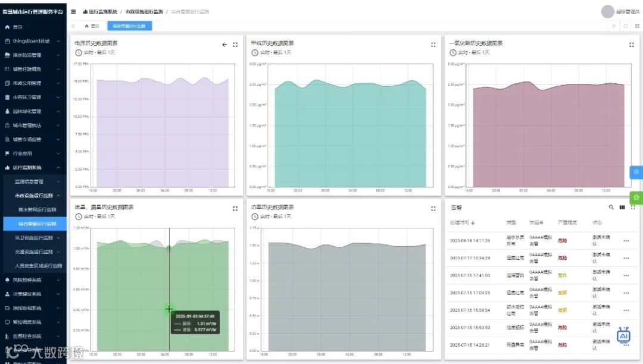
Task: Expand 监测信息管理 submenu
Action: point(35,181)
